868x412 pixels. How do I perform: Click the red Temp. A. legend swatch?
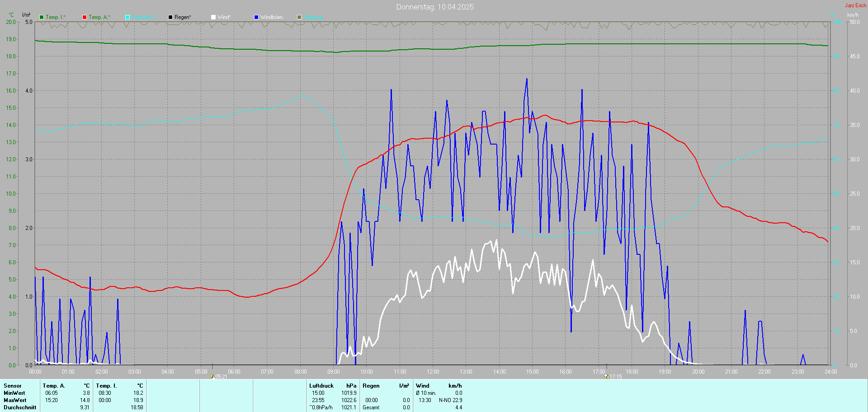tap(85, 17)
